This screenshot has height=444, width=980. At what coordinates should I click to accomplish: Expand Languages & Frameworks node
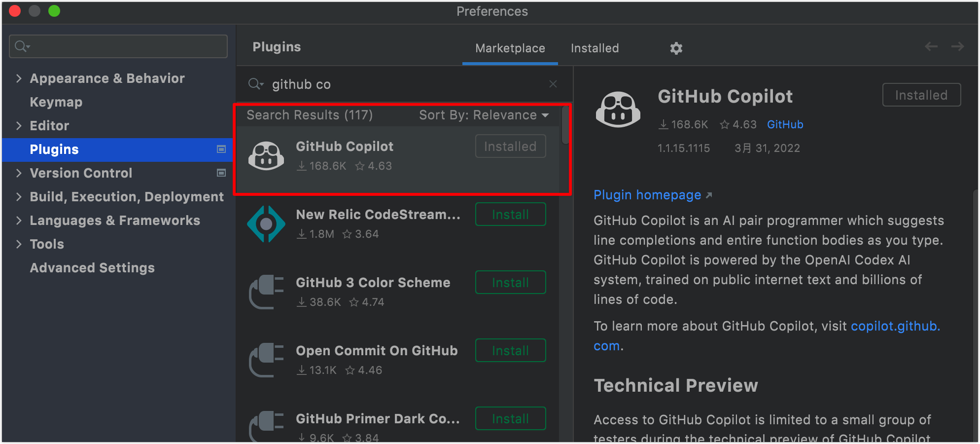pyautogui.click(x=19, y=221)
